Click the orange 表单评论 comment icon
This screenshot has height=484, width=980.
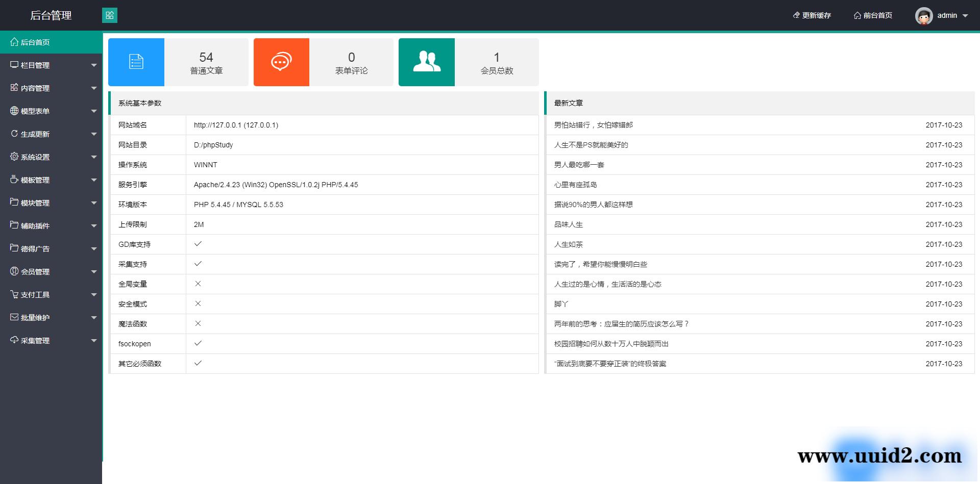[281, 62]
